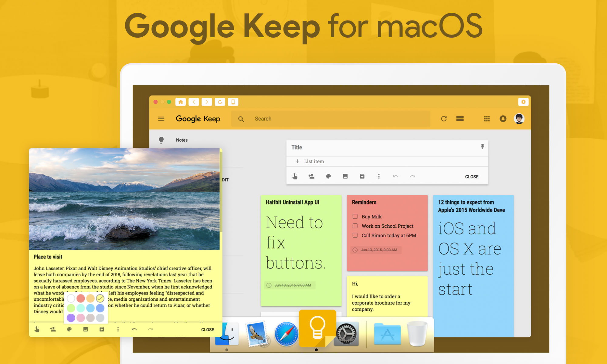The image size is (607, 364).
Task: Choose the green color swatch
Action: pos(71,308)
